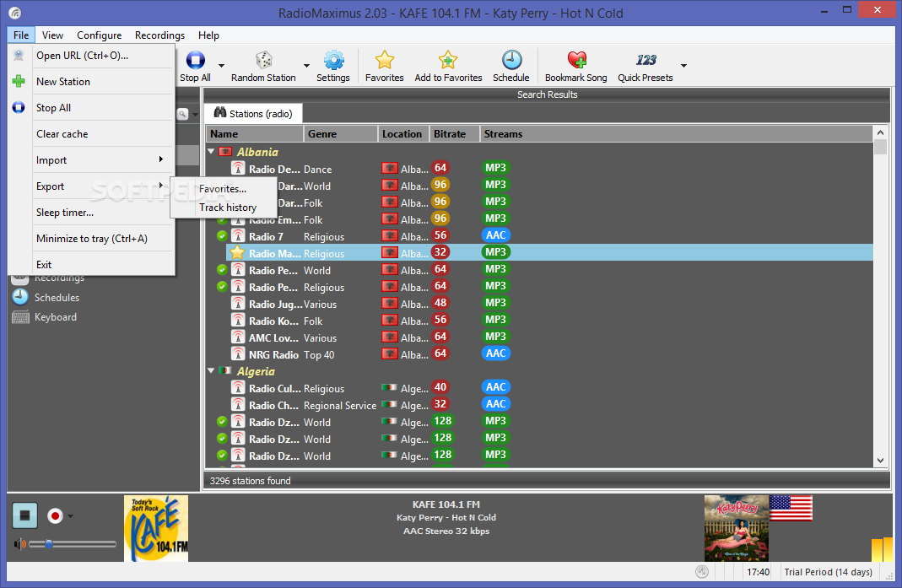Sort by the Bitrate column header
Image resolution: width=902 pixels, height=588 pixels.
pyautogui.click(x=455, y=133)
